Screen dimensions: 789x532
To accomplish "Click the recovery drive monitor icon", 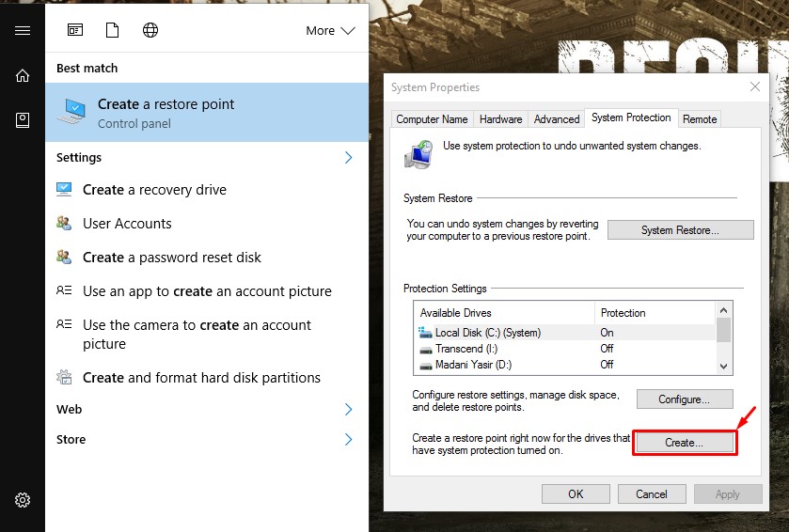I will [64, 189].
